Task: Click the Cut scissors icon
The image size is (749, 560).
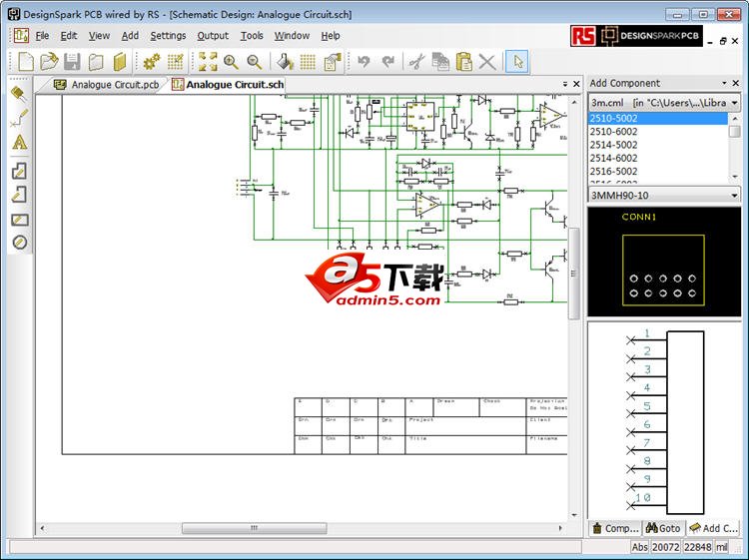Action: 417,62
